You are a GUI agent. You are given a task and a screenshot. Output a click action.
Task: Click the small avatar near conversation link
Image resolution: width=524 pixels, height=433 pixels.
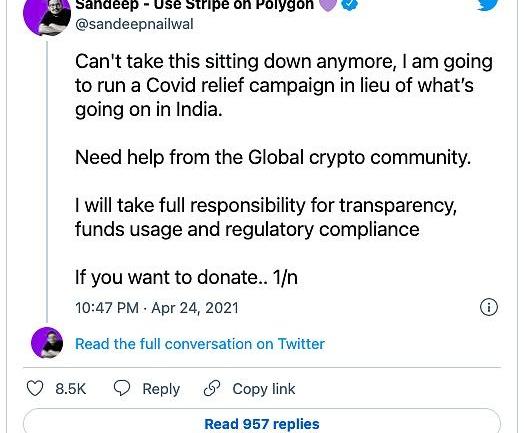click(x=47, y=343)
